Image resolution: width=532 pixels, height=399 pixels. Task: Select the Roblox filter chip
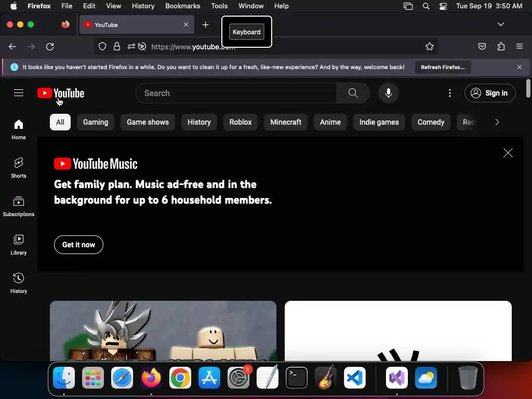tap(241, 122)
